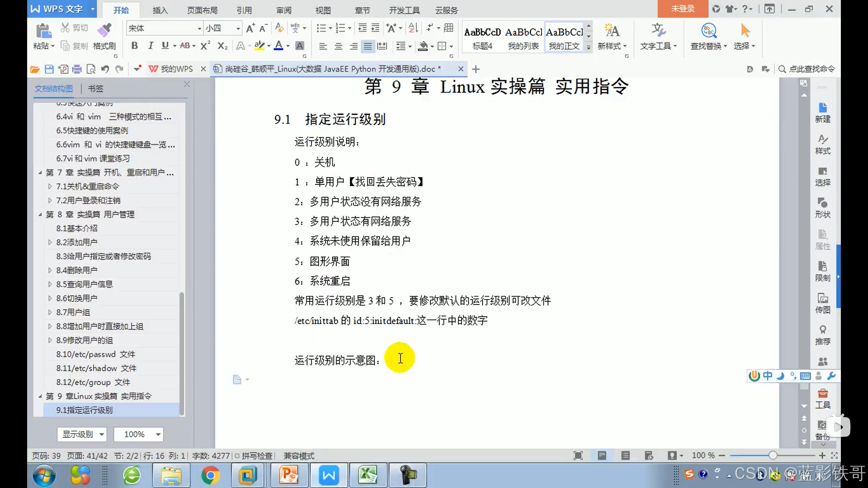Click the Find and Replace icon
Image resolution: width=868 pixels, height=488 pixels.
coord(708,31)
